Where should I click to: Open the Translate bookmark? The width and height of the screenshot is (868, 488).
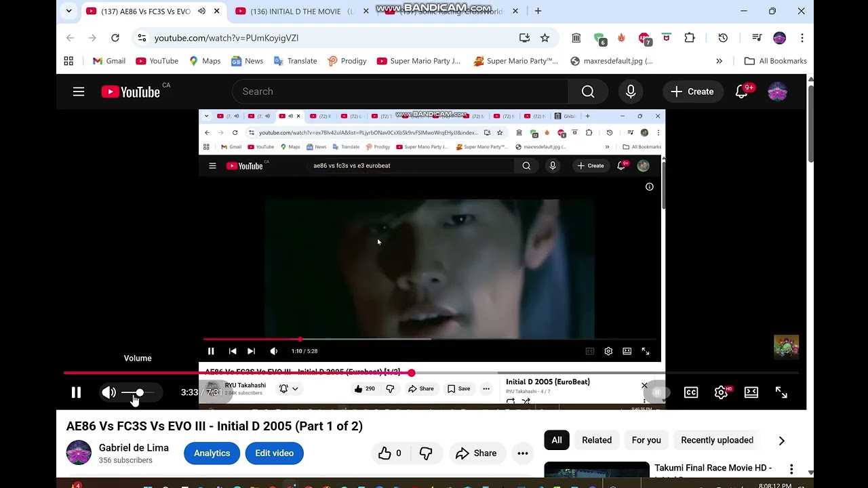click(x=295, y=61)
